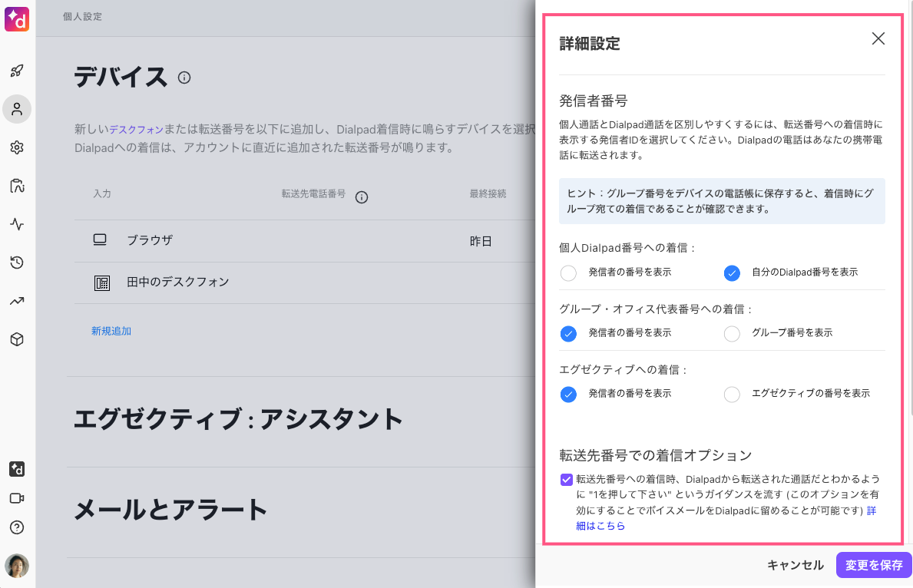The height and width of the screenshot is (588, 913).
Task: Open the analytics trend icon
Action: (x=17, y=301)
